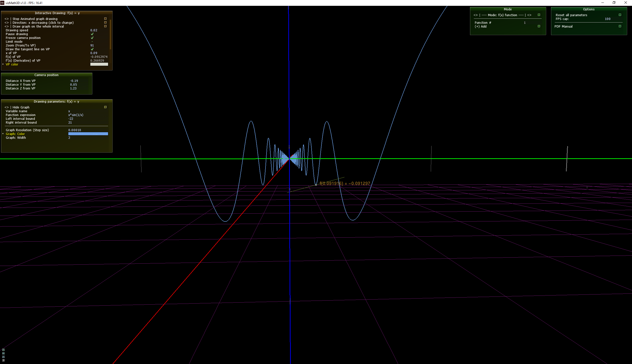Viewport: 632px width, 364px height.
Task: Click the help question mark icon
Action: [x=3, y=360]
